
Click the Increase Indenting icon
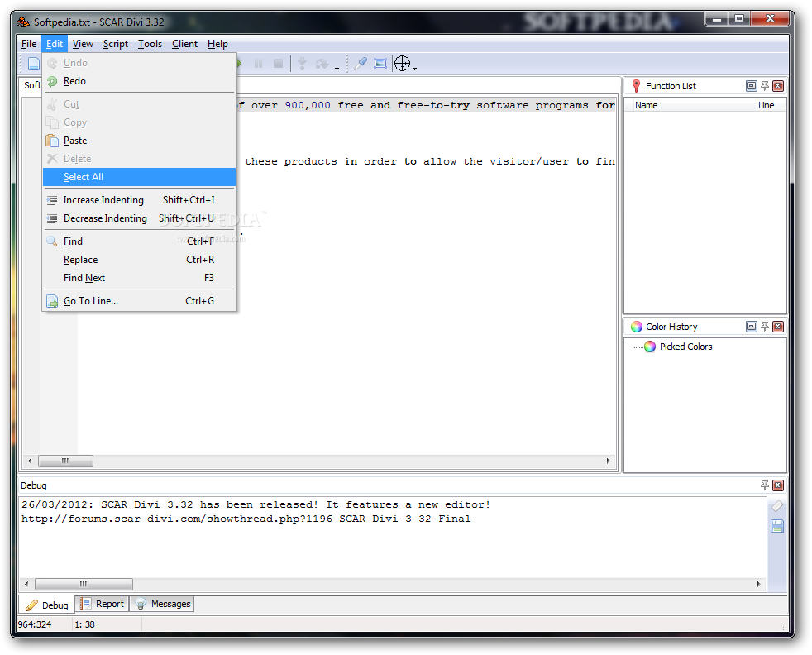pyautogui.click(x=52, y=200)
